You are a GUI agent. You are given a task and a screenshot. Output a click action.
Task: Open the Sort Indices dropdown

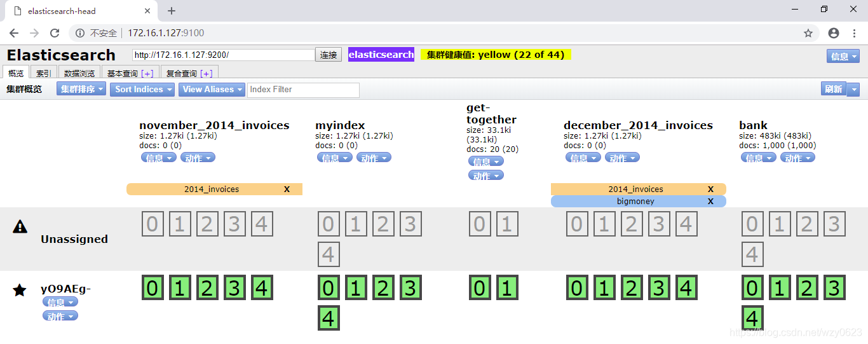point(142,90)
